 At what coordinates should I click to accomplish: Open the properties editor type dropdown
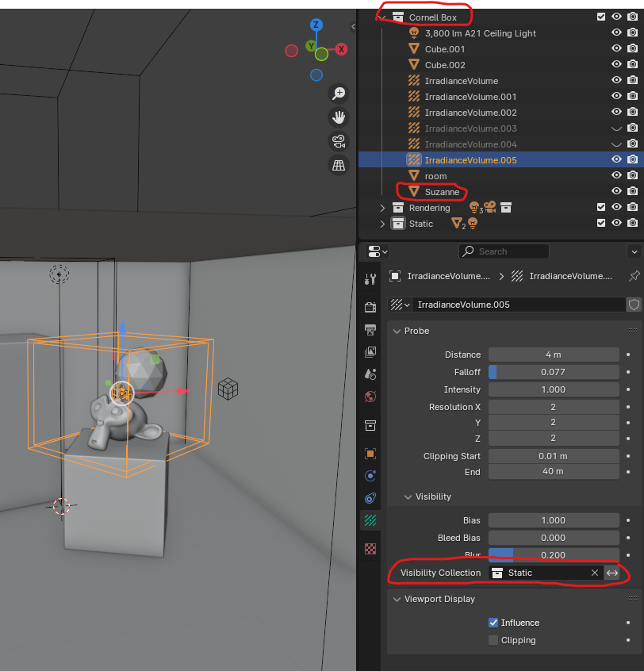point(378,251)
